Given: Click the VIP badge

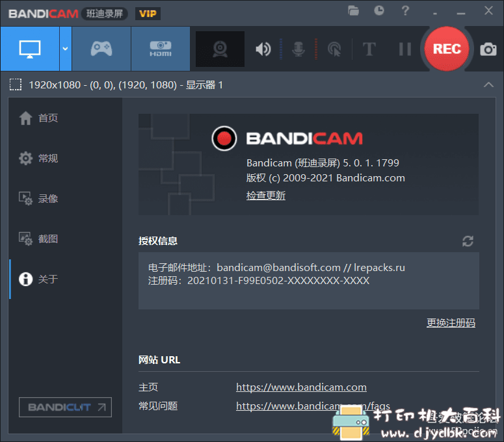Looking at the screenshot, I should [x=148, y=14].
